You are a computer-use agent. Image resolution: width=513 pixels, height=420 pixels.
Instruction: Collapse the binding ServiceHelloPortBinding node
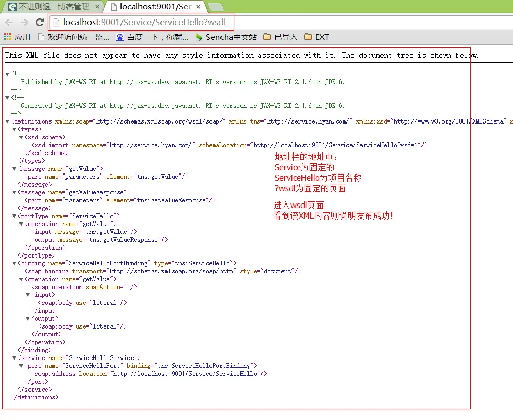14,263
